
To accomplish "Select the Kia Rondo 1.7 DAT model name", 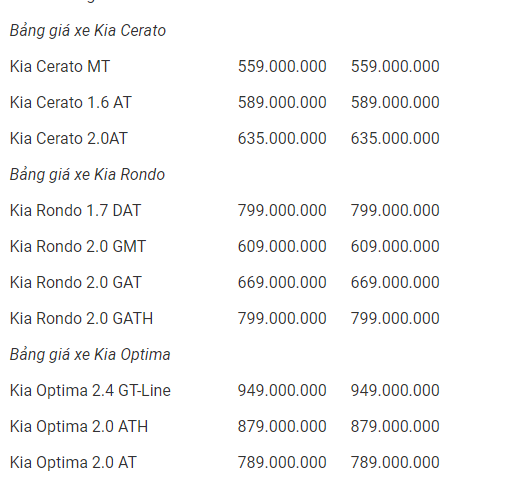I will (x=75, y=210).
